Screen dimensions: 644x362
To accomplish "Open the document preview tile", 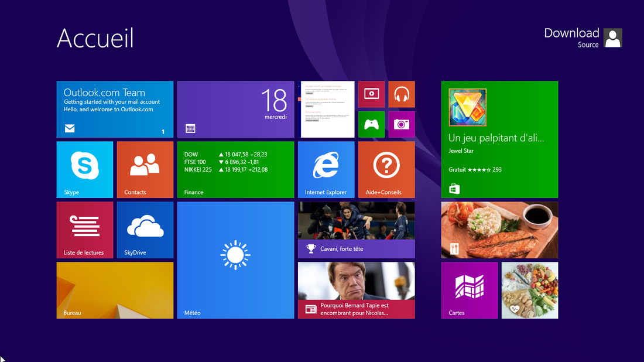I will (x=327, y=110).
